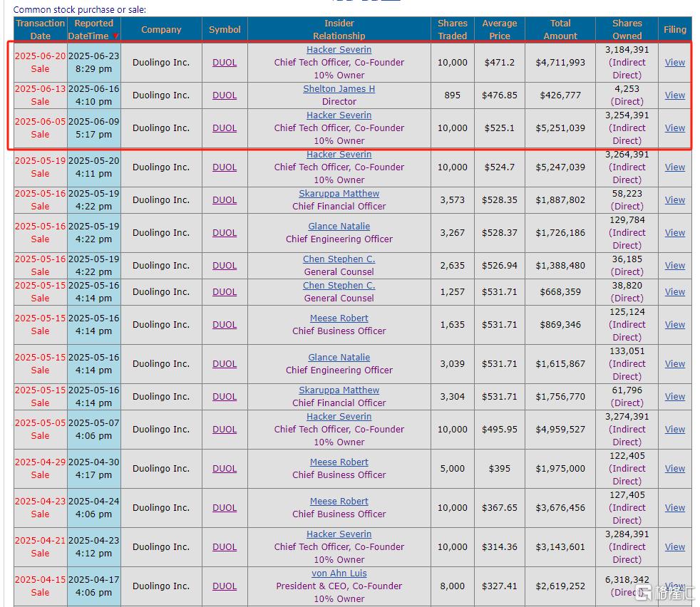Open Skaruppa Matthew link in the 2025-05-15 row

click(339, 390)
